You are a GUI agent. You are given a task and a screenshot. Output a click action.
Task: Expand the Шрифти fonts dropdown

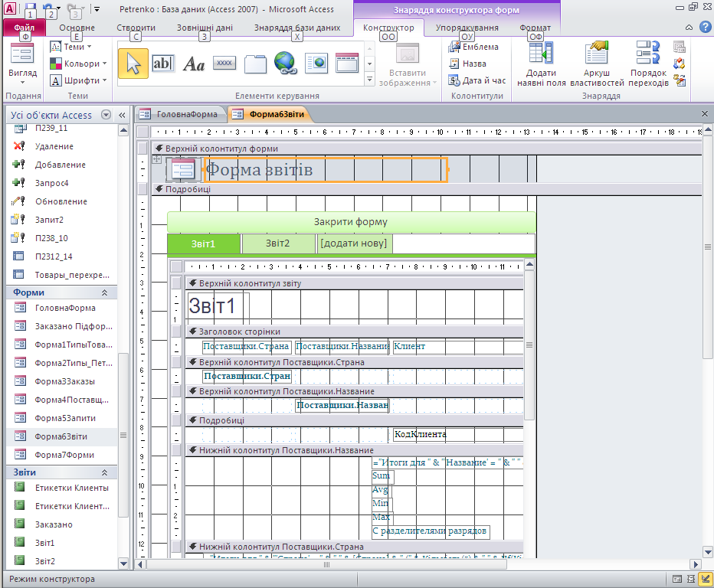pos(80,80)
